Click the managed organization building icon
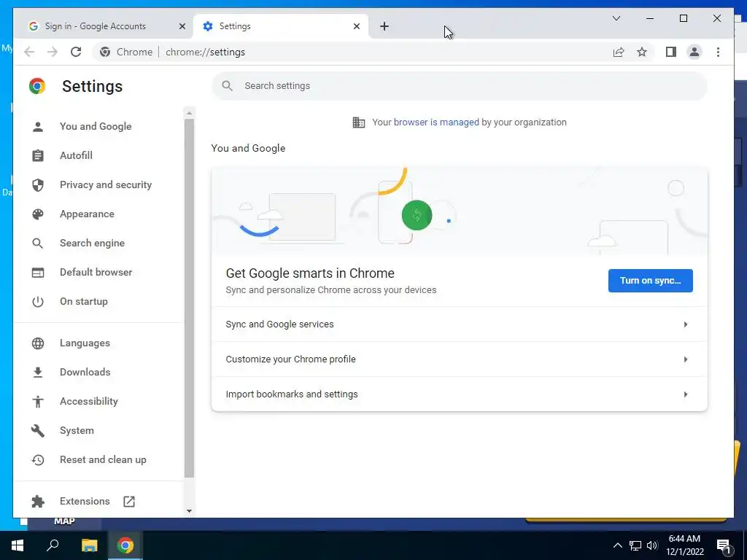 [x=359, y=122]
